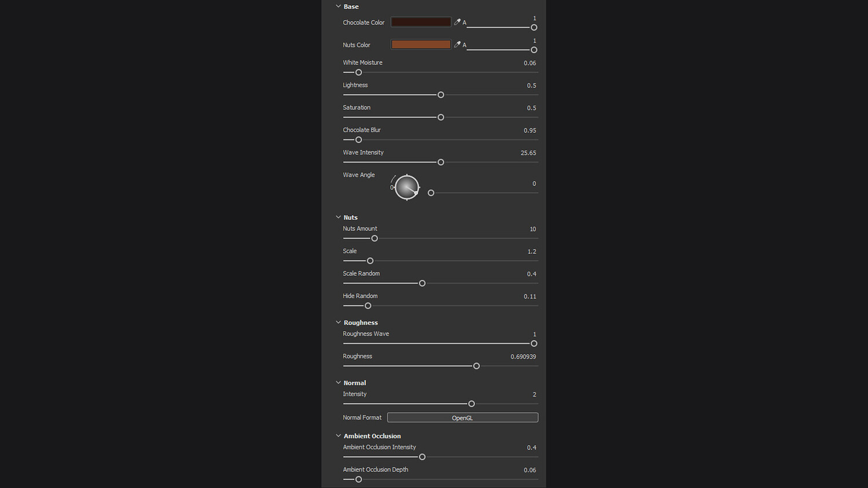868x488 pixels.
Task: Open the Normal Format dropdown
Action: 462,417
